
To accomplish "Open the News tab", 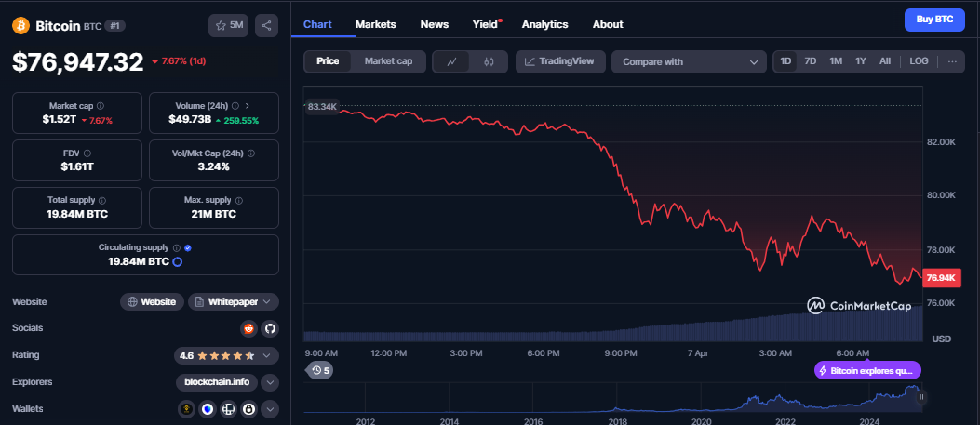I will (435, 24).
